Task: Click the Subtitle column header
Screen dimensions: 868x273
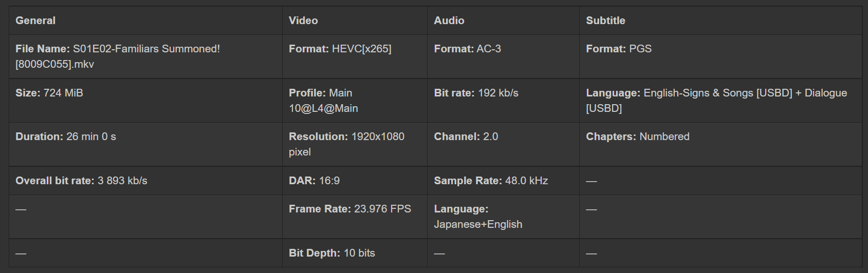Action: 605,21
